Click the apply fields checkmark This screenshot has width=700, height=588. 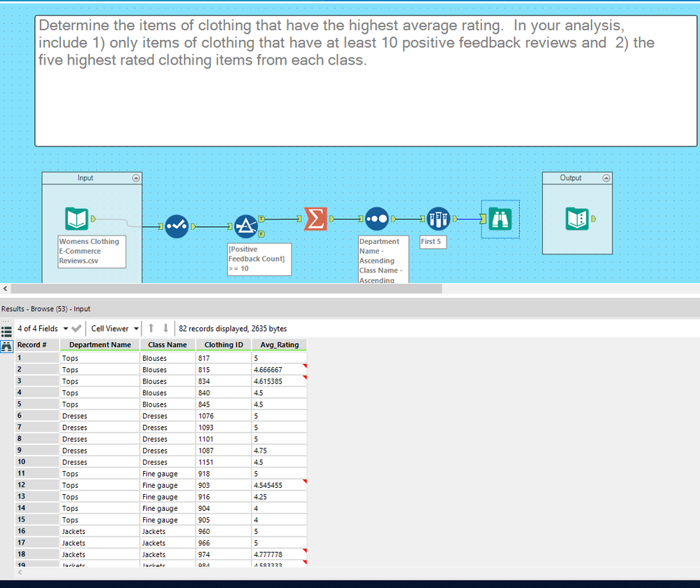pos(77,329)
